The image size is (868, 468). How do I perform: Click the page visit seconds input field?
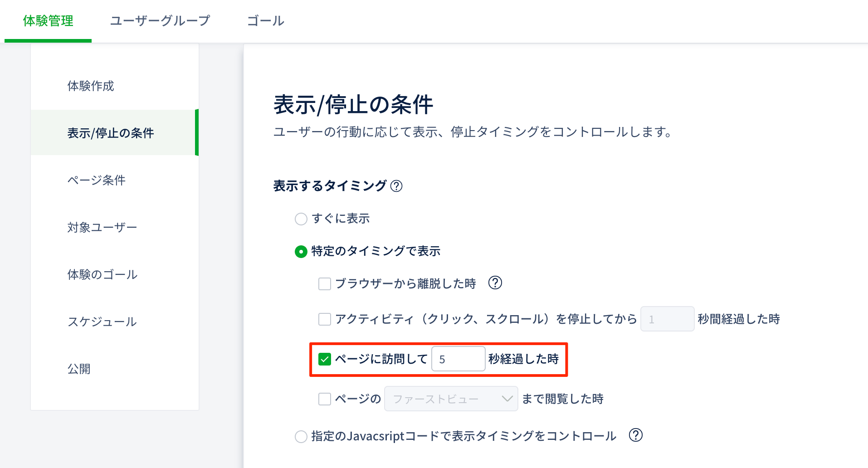point(458,359)
